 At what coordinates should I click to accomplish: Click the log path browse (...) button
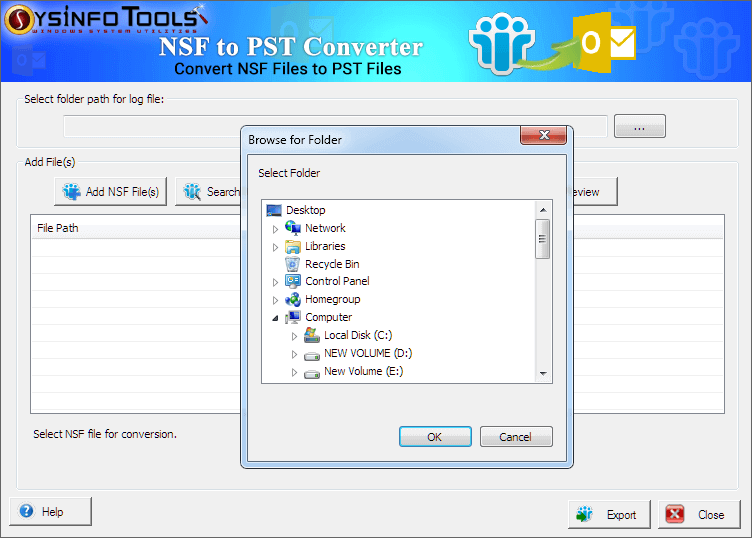click(x=640, y=126)
